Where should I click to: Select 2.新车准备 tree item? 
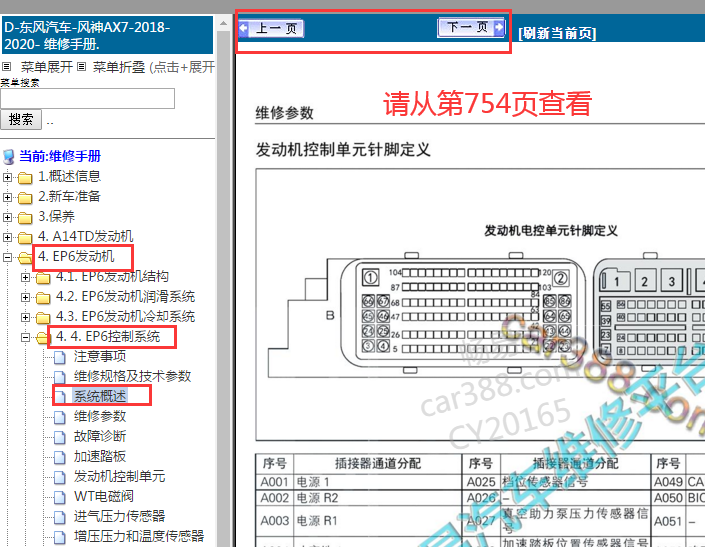click(69, 196)
